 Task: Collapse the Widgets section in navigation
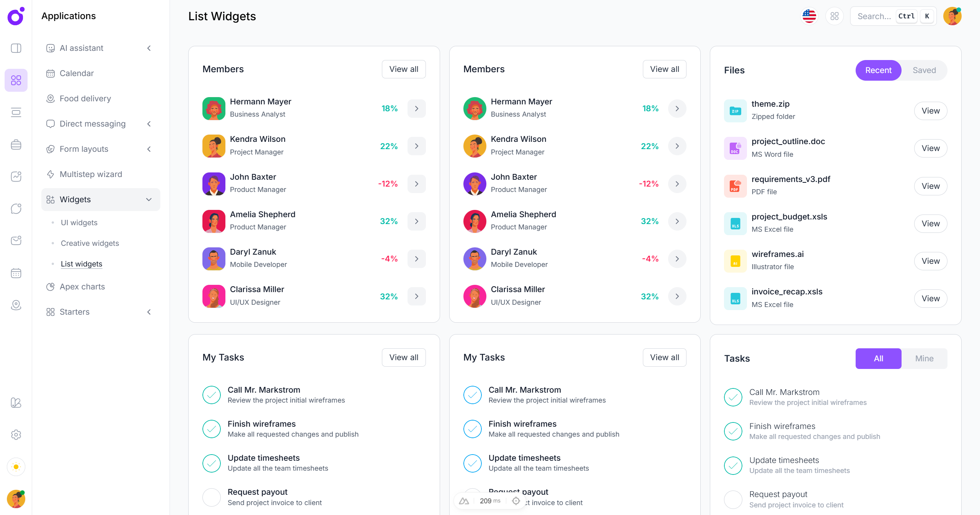click(x=149, y=199)
